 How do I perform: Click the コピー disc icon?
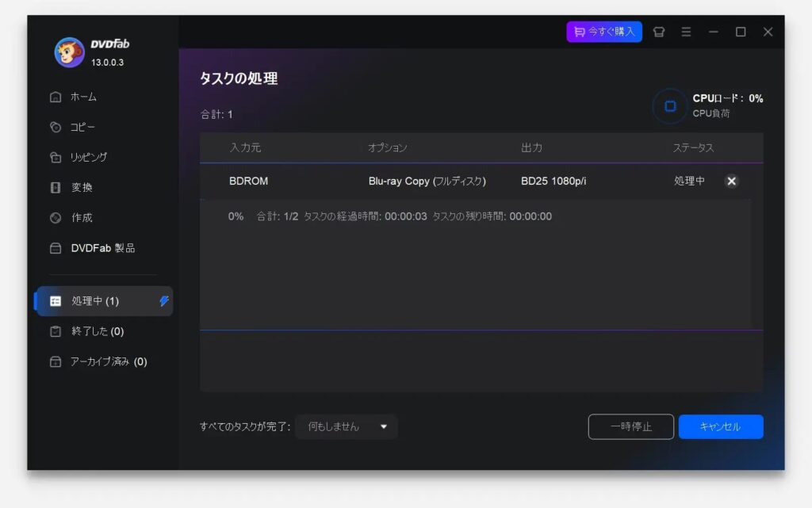click(x=56, y=127)
